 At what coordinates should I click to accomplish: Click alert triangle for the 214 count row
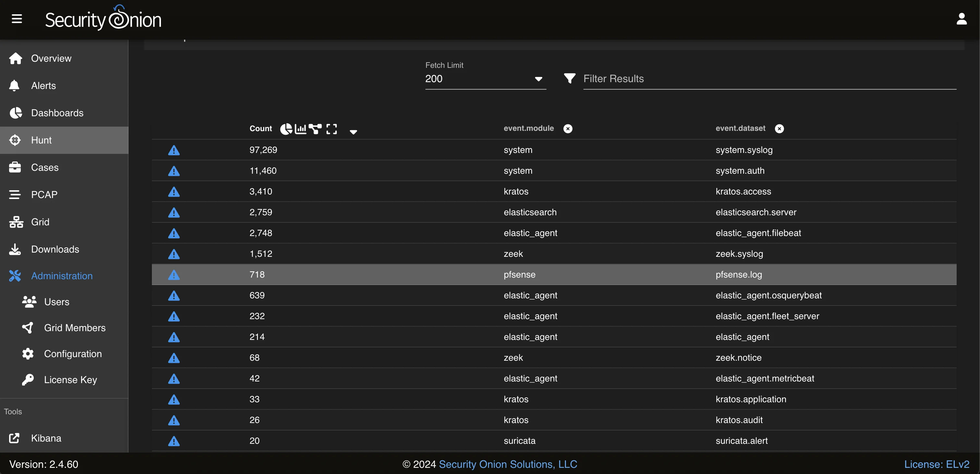(174, 337)
